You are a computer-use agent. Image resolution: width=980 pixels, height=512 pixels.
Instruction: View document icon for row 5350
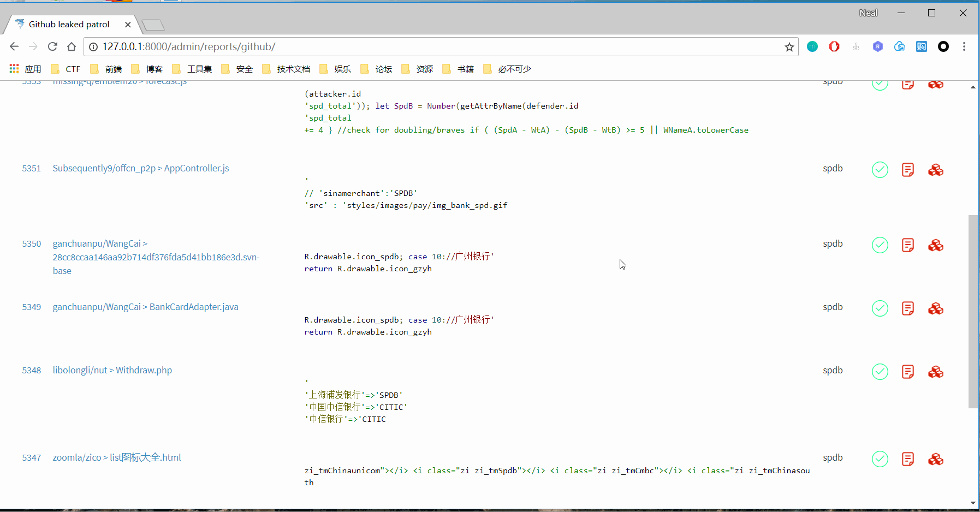(908, 245)
